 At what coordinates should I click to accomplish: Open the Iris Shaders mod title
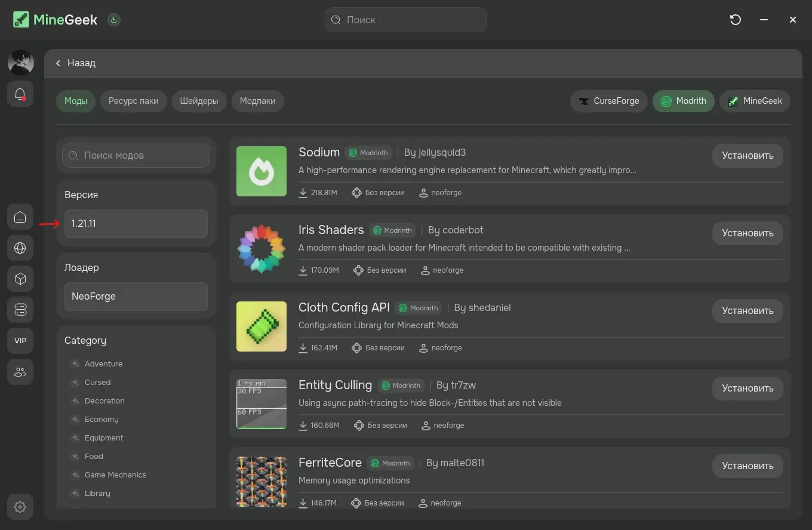[x=331, y=230]
